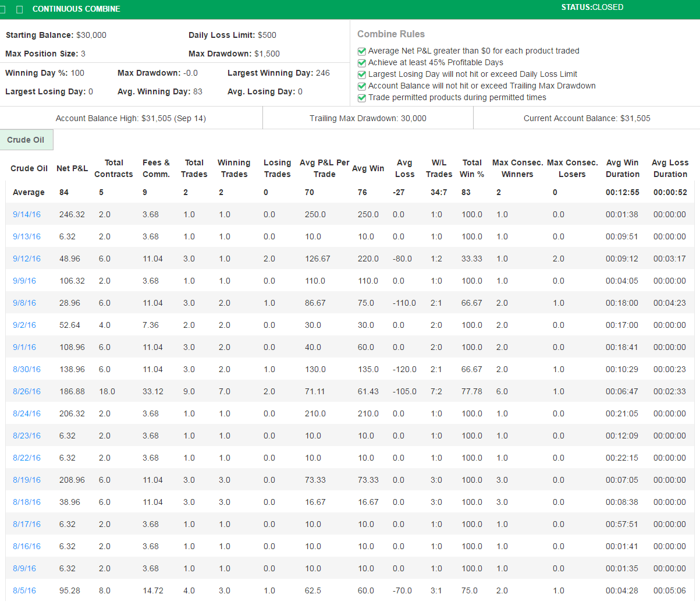
Task: Click the Total Win % column header
Action: pyautogui.click(x=472, y=168)
